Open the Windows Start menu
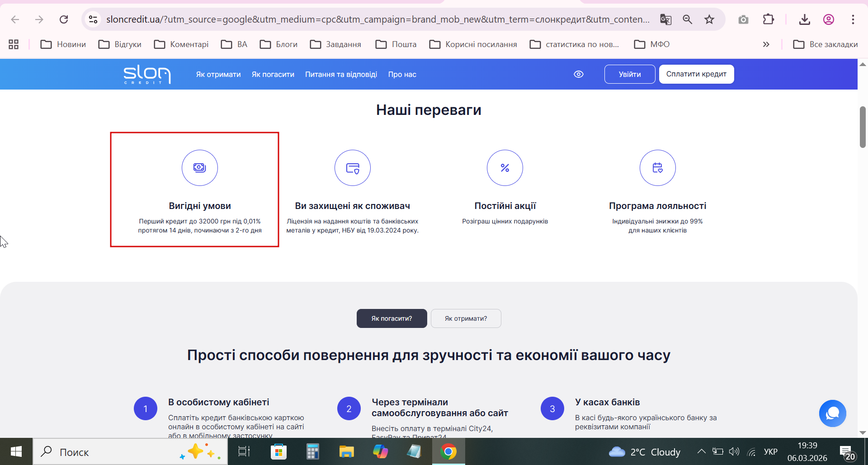Viewport: 868px width, 465px height. pos(16,451)
